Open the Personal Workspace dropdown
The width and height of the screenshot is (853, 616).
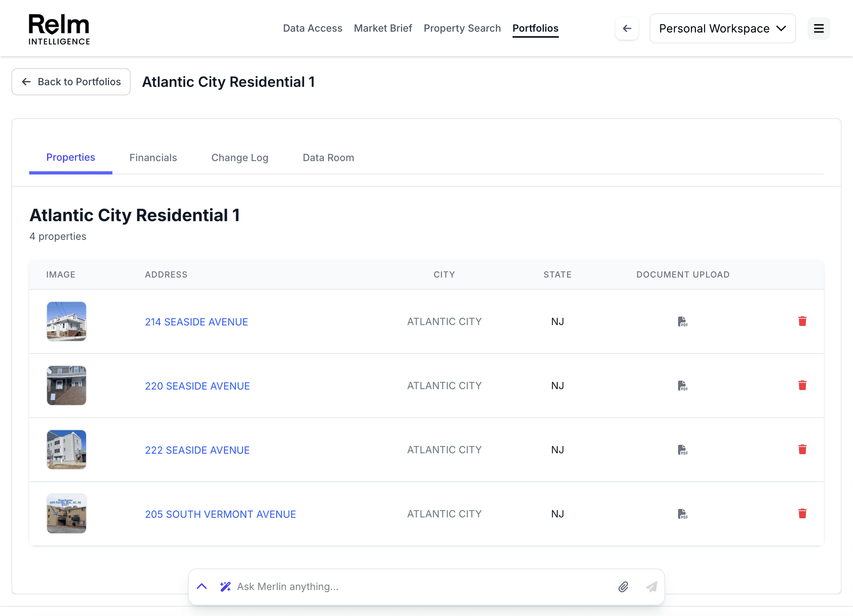tap(722, 28)
